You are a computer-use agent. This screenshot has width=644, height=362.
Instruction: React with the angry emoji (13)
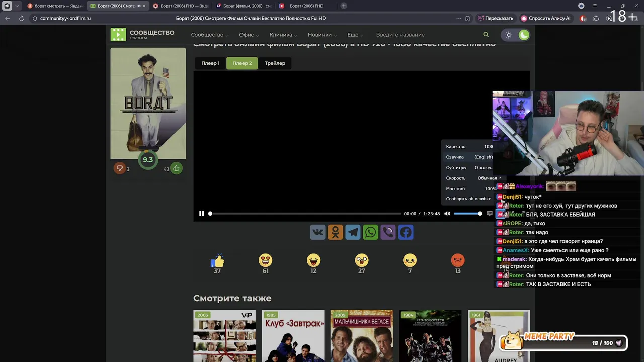[458, 260]
